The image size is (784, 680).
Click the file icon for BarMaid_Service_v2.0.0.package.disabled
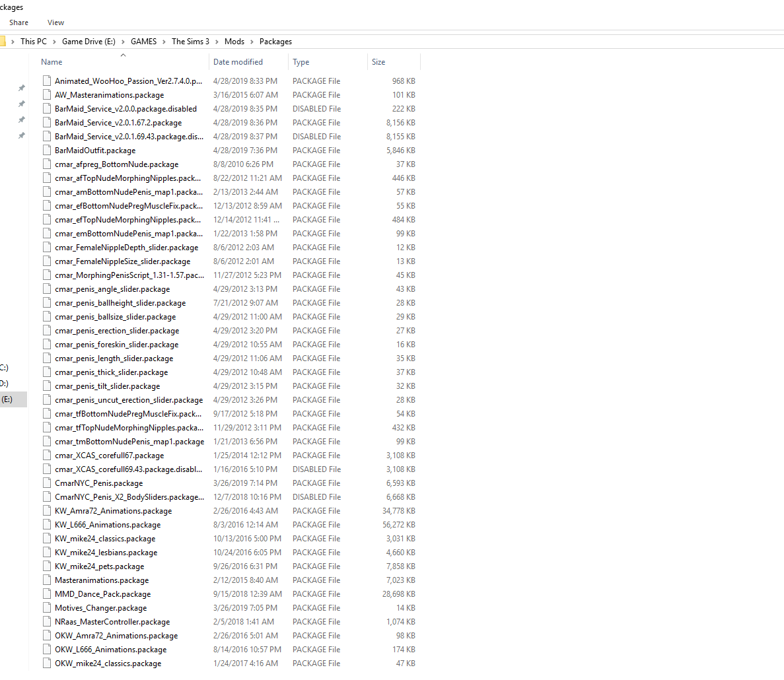click(46, 108)
